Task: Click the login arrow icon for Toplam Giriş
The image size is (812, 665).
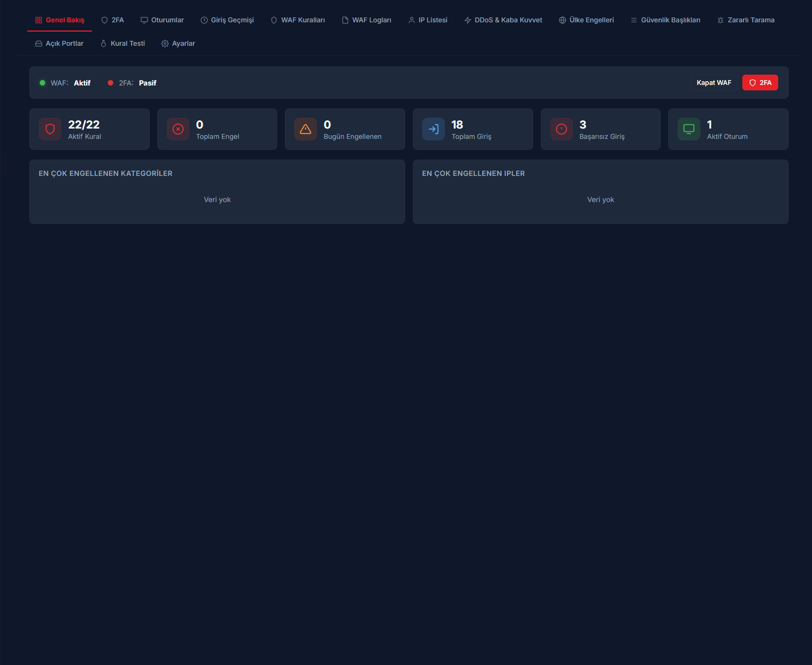Action: 434,129
